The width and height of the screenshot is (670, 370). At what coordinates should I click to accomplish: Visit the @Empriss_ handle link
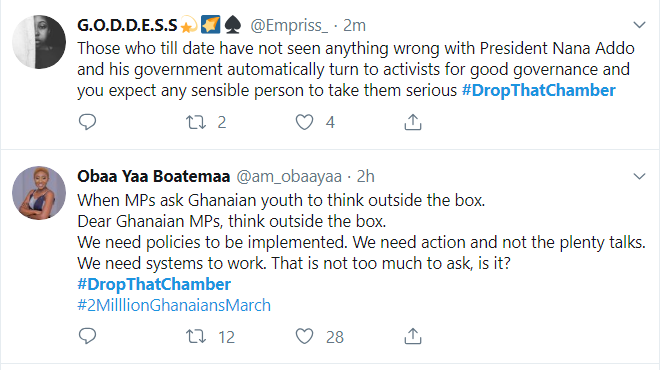(289, 26)
